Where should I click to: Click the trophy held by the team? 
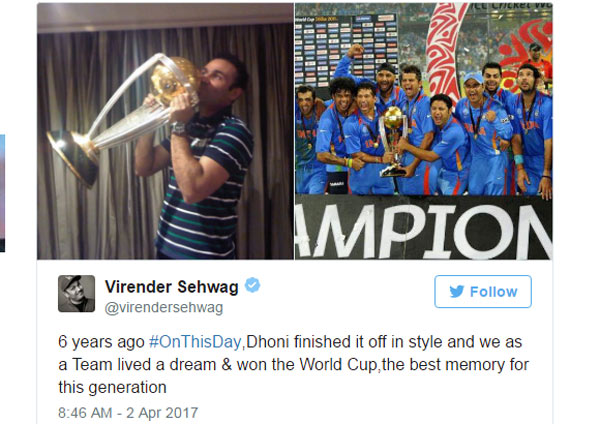click(394, 142)
